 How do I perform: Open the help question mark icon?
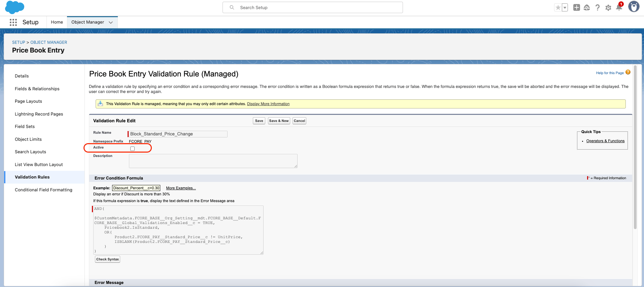[x=598, y=7]
